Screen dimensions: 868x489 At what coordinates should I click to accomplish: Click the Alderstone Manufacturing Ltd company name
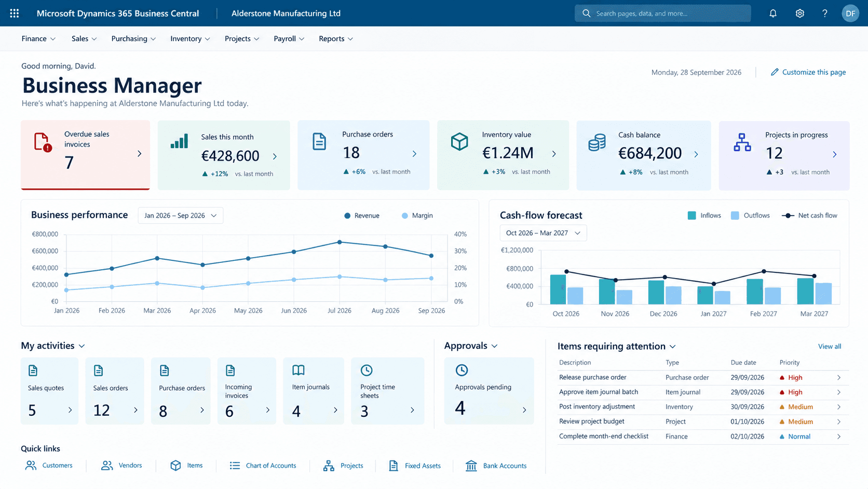(x=286, y=14)
